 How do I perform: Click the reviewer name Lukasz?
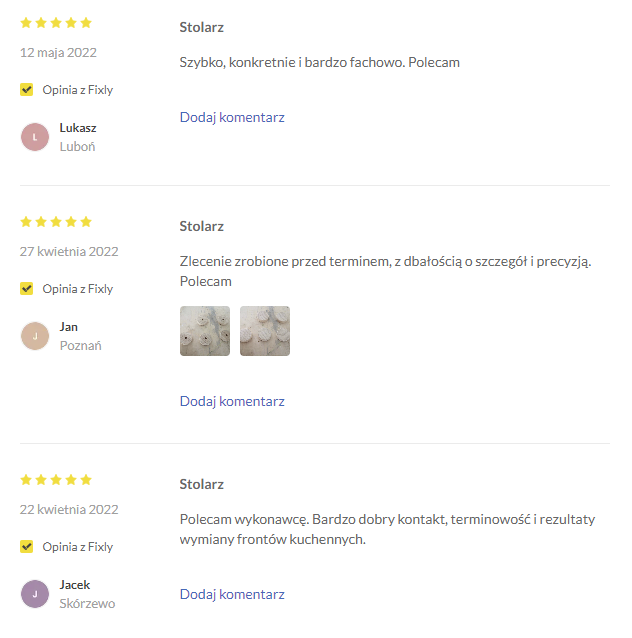78,128
